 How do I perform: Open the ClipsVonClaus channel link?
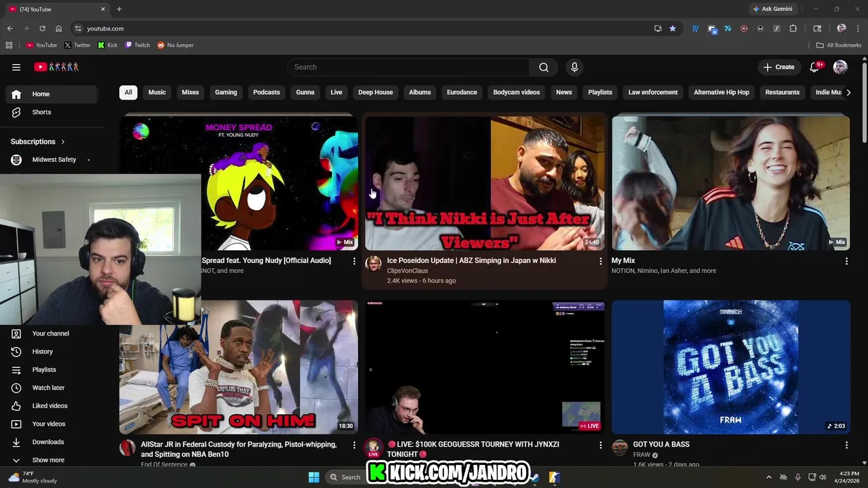point(408,271)
